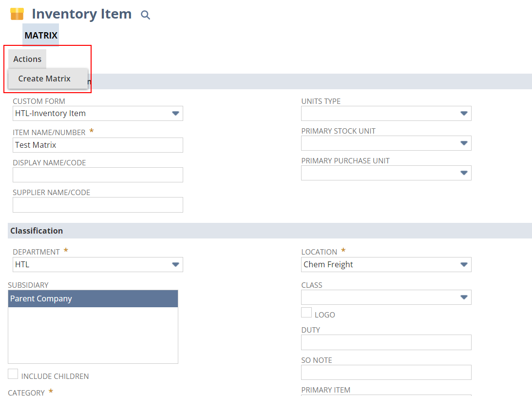Click the MATRIX button
Image resolution: width=532 pixels, height=396 pixels.
pos(41,35)
